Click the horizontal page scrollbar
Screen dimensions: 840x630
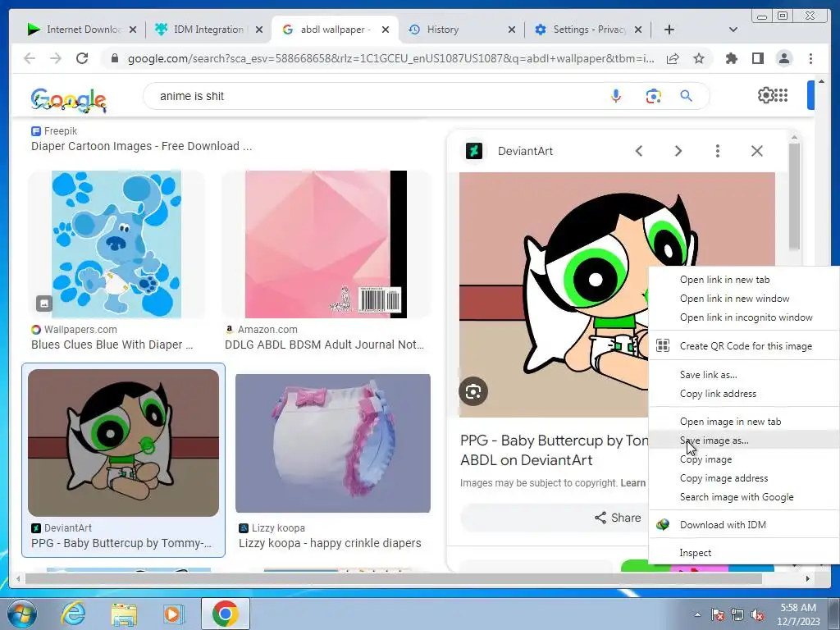[394, 578]
